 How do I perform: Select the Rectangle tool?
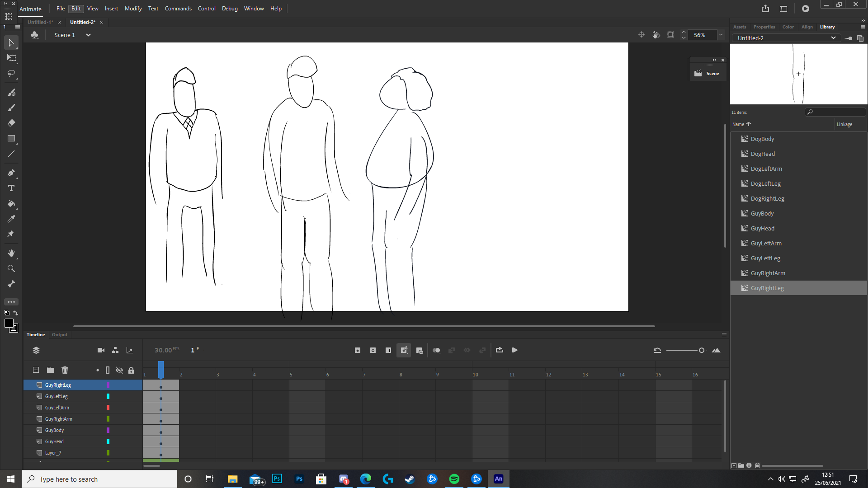pyautogui.click(x=11, y=139)
